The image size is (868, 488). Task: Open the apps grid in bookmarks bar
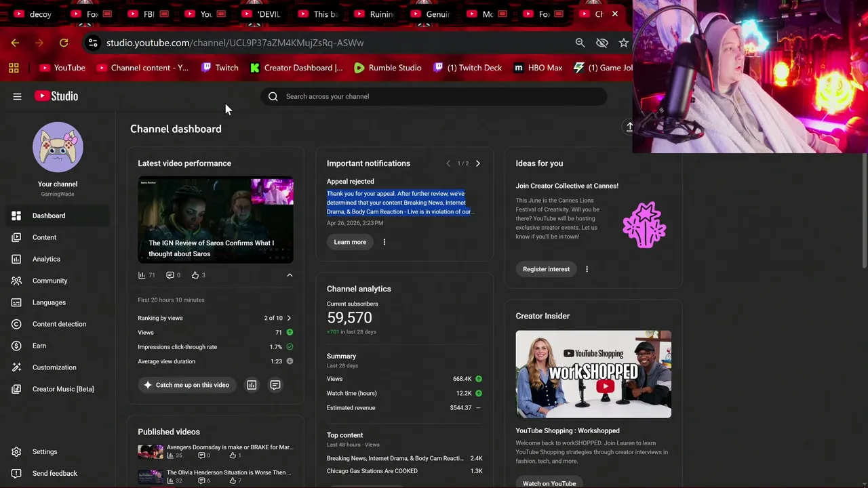click(x=14, y=68)
